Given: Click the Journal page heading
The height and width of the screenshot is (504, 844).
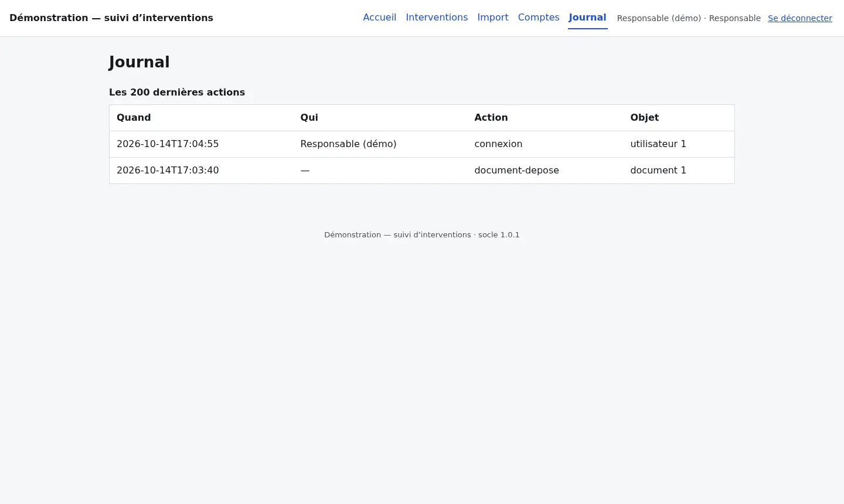Looking at the screenshot, I should coord(139,62).
